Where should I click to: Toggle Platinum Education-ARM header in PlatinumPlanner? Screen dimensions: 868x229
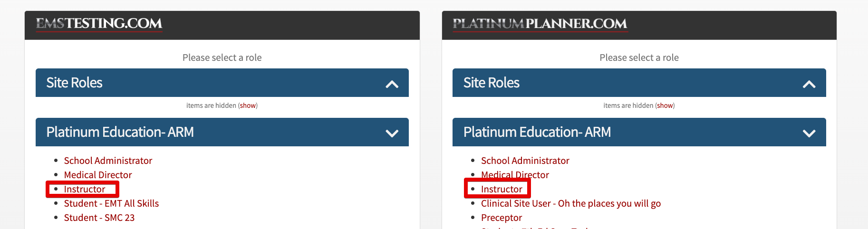[x=639, y=132]
